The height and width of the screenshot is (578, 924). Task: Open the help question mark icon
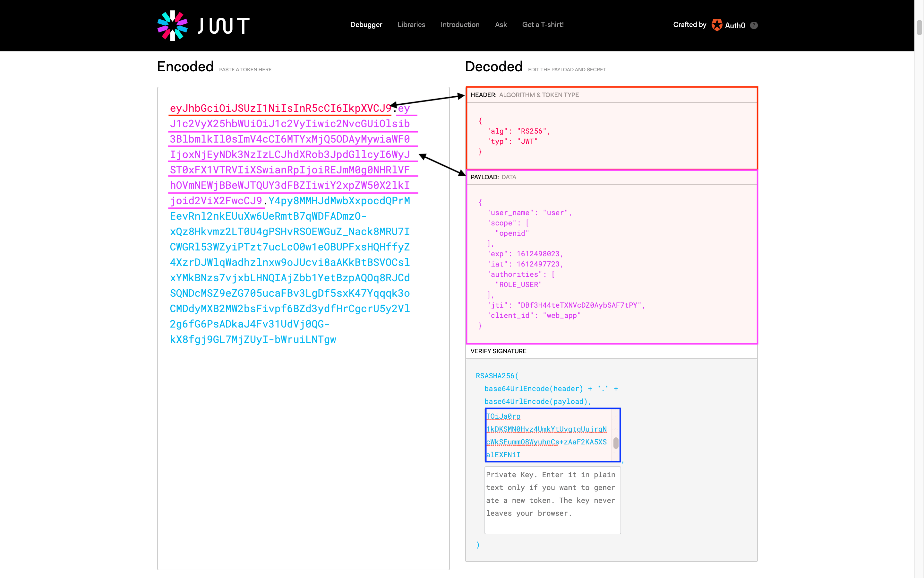[x=754, y=25]
